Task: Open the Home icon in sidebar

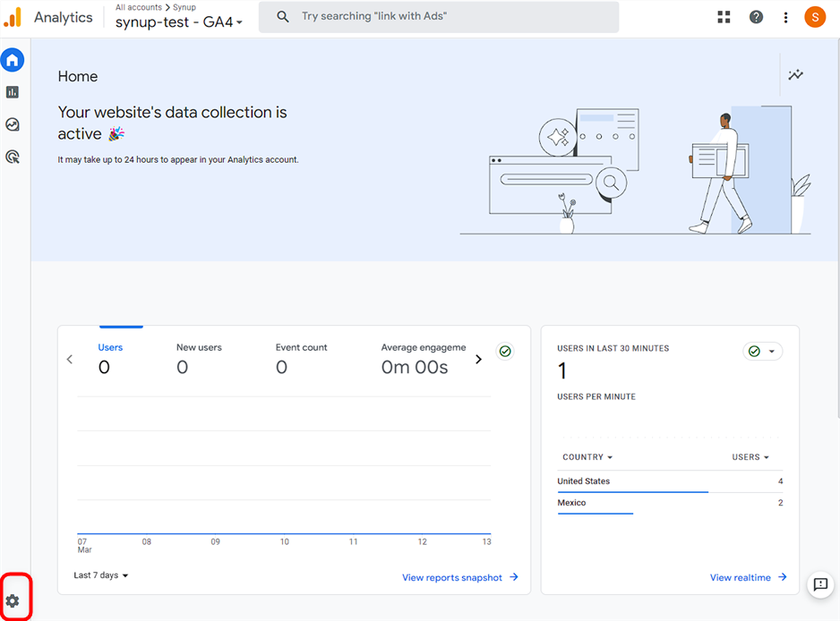Action: (13, 60)
